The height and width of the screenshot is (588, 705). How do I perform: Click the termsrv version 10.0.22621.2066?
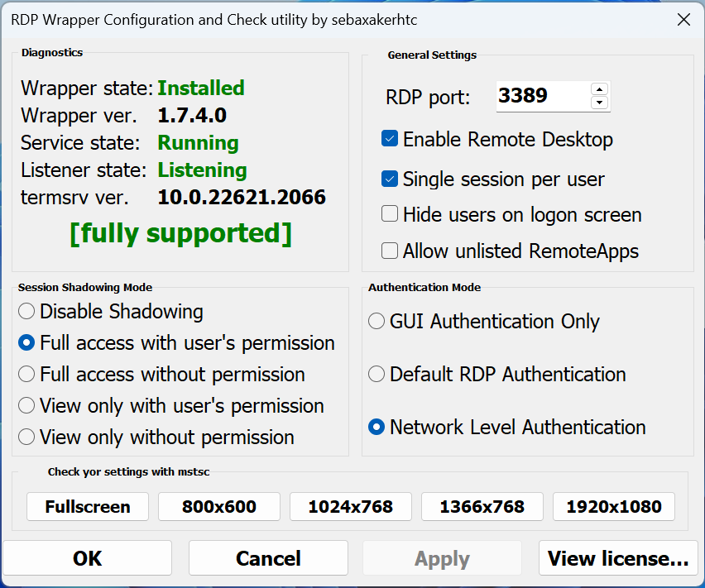pyautogui.click(x=242, y=197)
